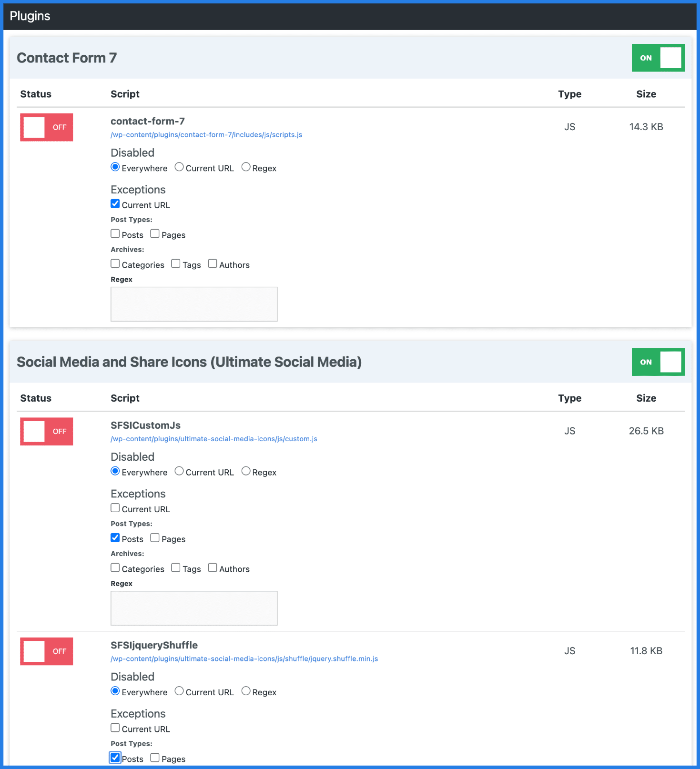Uncheck Posts post type for SFSICustomJs
The width and height of the screenshot is (700, 769).
point(115,538)
